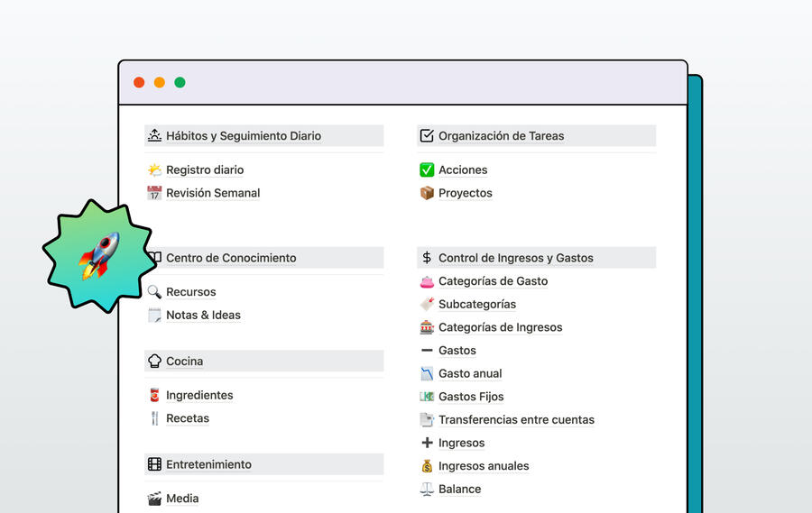Screen dimensions: 812x513
Task: Open the Ingredientes page
Action: (x=199, y=395)
